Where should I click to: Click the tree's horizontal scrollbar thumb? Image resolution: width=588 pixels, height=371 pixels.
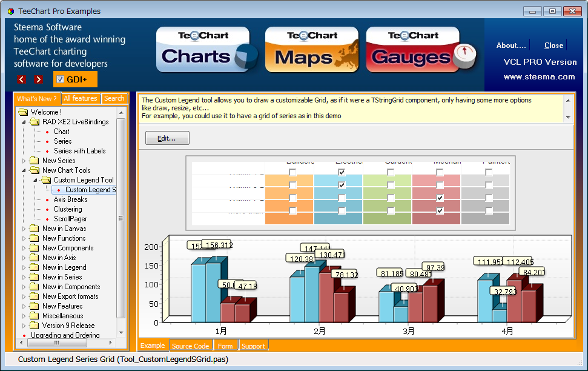click(57, 343)
